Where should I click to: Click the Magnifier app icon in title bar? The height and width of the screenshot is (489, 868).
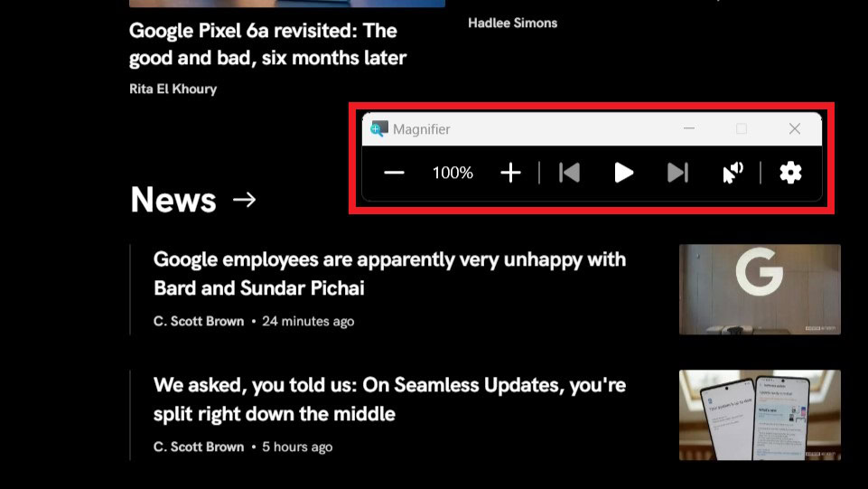pos(379,129)
